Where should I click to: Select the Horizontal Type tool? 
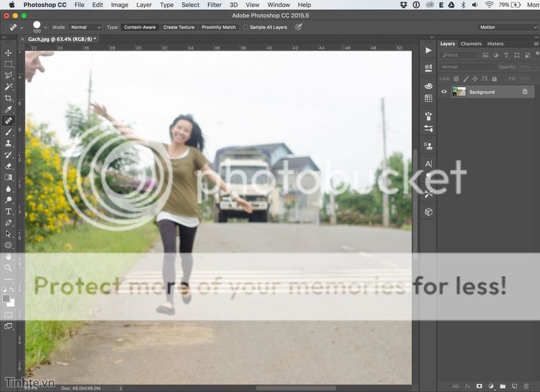pyautogui.click(x=8, y=211)
